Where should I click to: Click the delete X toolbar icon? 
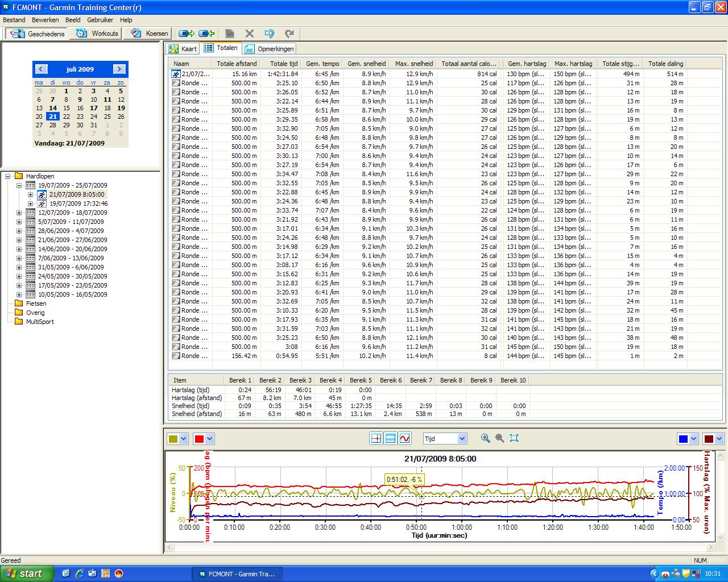point(249,34)
